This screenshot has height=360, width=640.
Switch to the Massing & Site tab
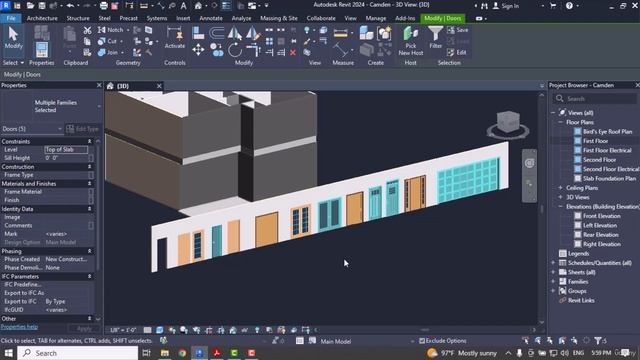279,18
